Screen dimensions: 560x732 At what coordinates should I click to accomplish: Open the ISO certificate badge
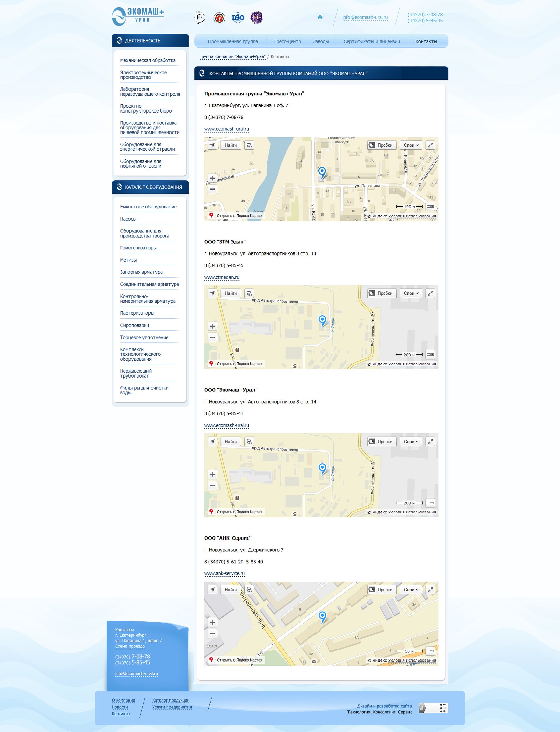(238, 17)
